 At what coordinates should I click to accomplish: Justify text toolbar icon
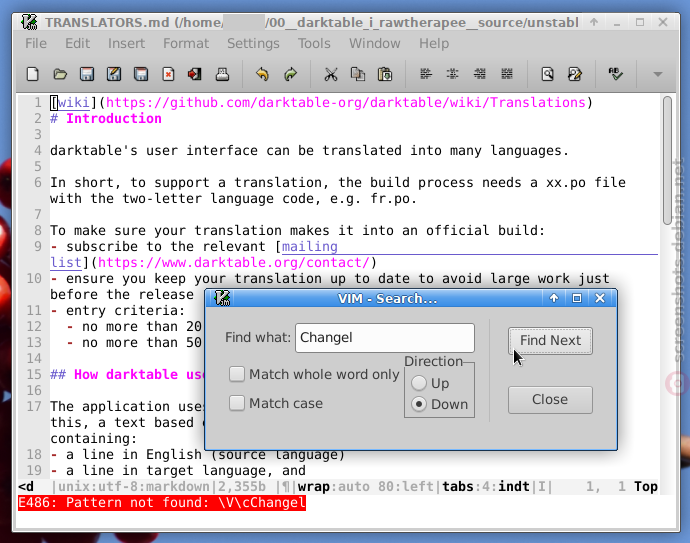pyautogui.click(x=507, y=74)
